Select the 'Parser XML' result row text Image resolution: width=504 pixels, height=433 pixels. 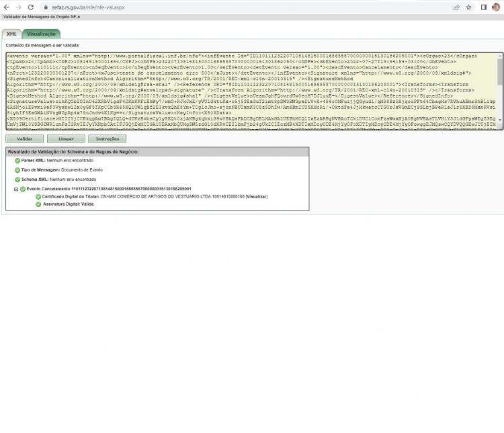(57, 161)
